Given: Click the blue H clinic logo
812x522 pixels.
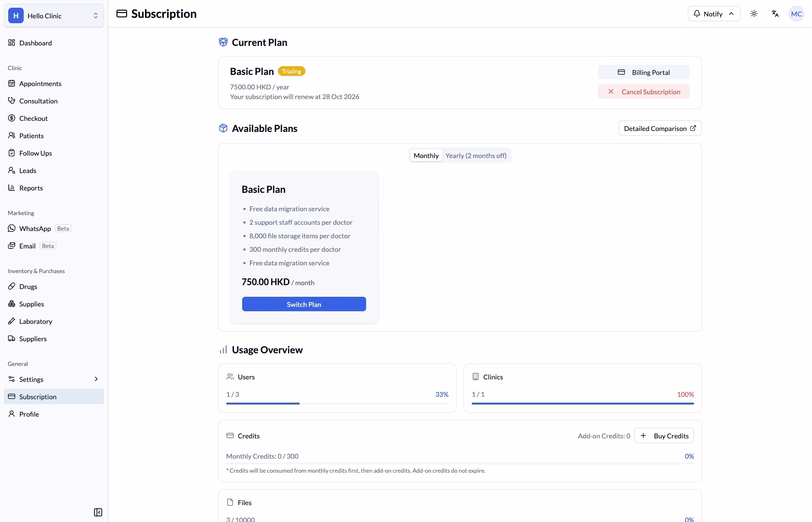Looking at the screenshot, I should point(16,16).
